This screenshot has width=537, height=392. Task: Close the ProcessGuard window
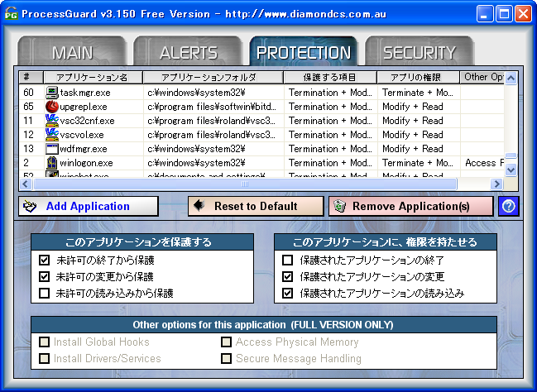[x=524, y=14]
